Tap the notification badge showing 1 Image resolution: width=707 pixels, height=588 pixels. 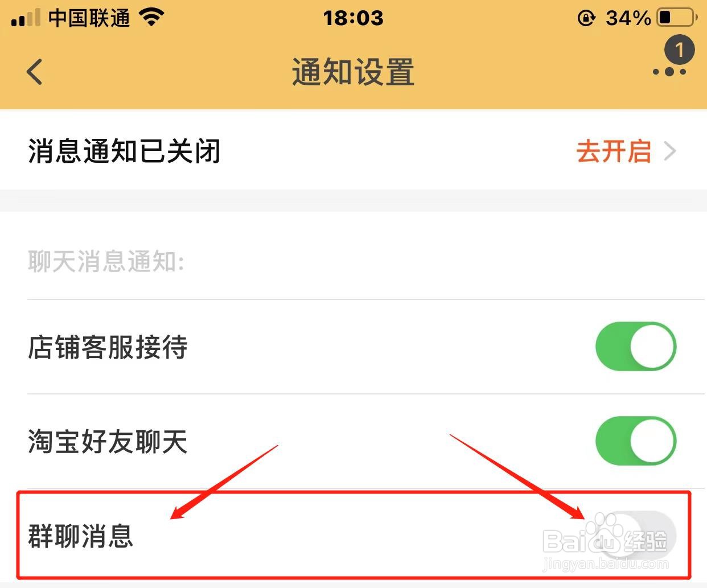pyautogui.click(x=679, y=50)
